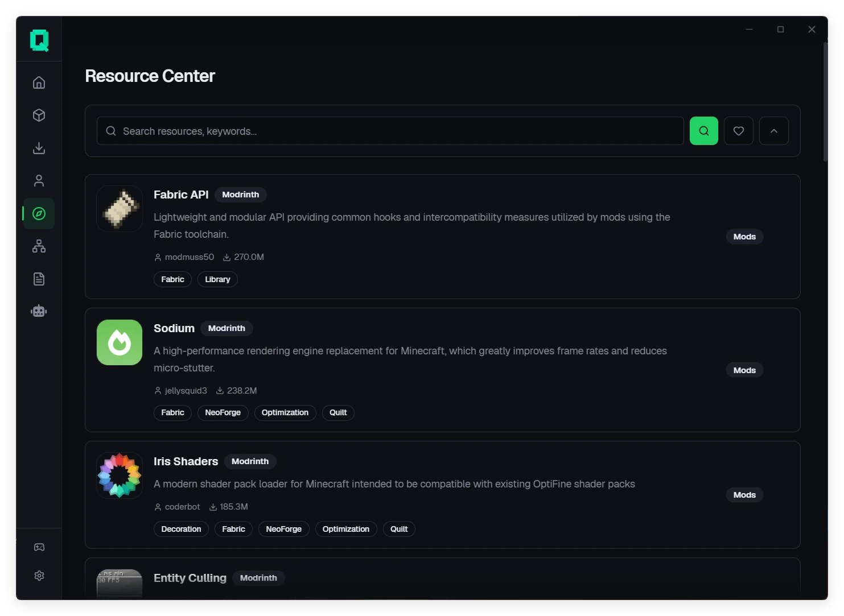Select the Optimization tag on Iris Shaders card
This screenshot has height=616, width=844.
(x=346, y=529)
